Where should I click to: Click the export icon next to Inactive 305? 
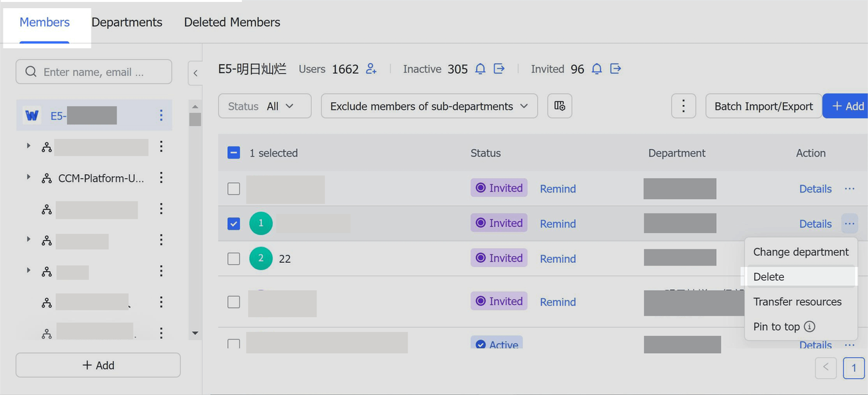click(x=499, y=68)
